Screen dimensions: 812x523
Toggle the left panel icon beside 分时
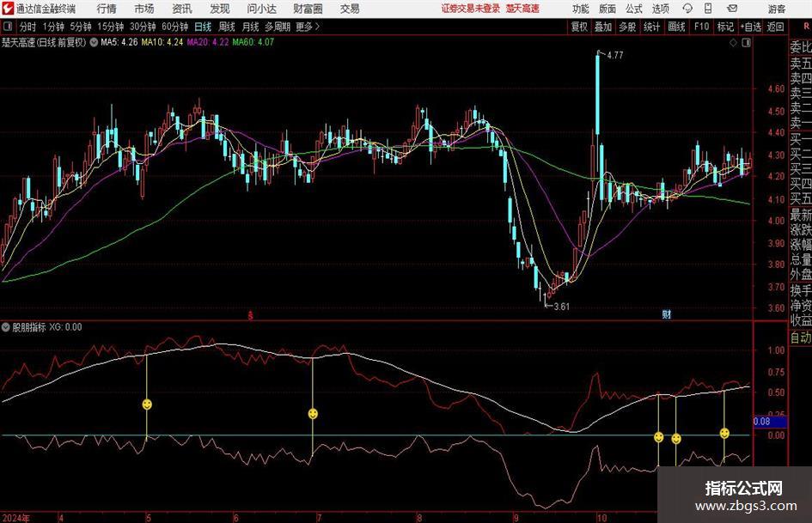coord(8,27)
